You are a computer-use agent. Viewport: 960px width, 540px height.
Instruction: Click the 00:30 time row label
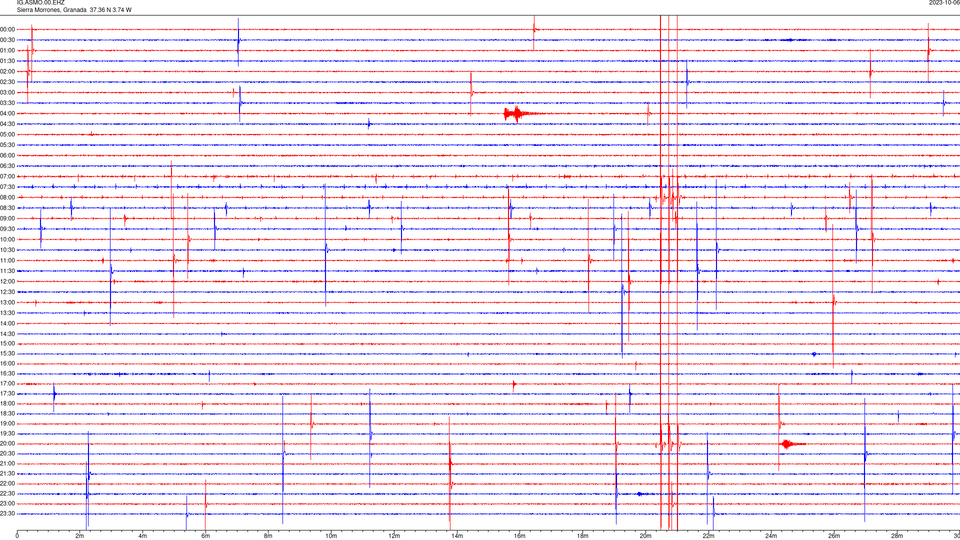tap(7, 40)
